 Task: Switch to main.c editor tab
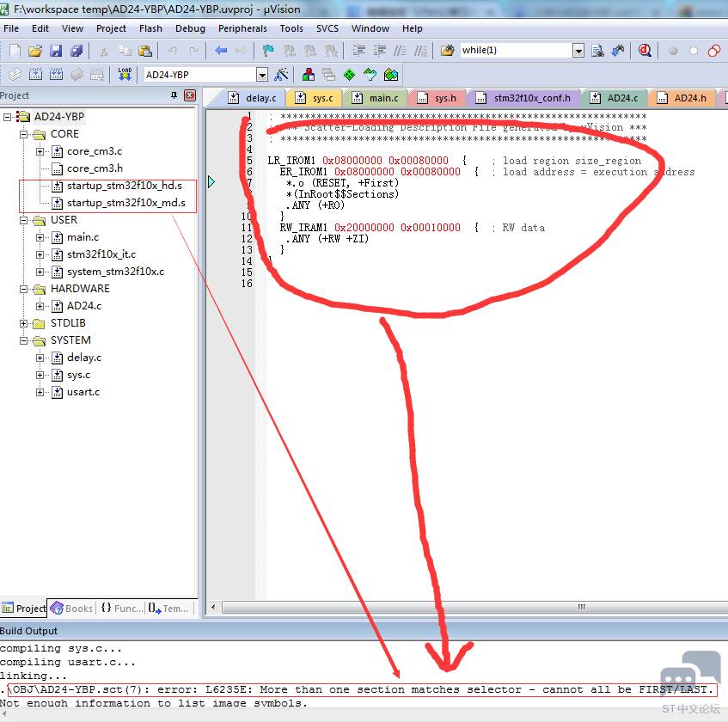coord(375,98)
